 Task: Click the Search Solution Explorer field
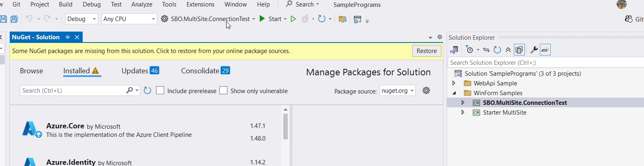(x=546, y=63)
